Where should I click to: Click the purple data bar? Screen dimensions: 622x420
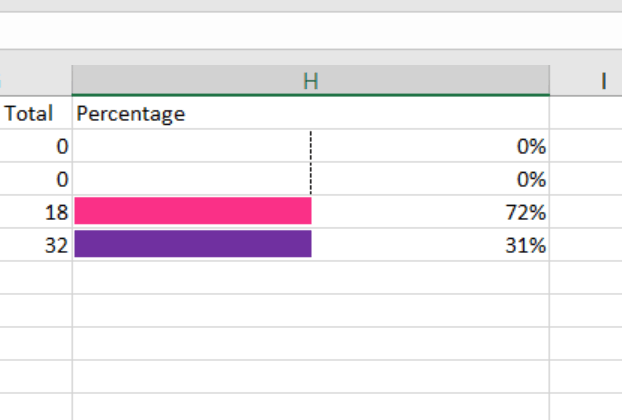tap(193, 244)
